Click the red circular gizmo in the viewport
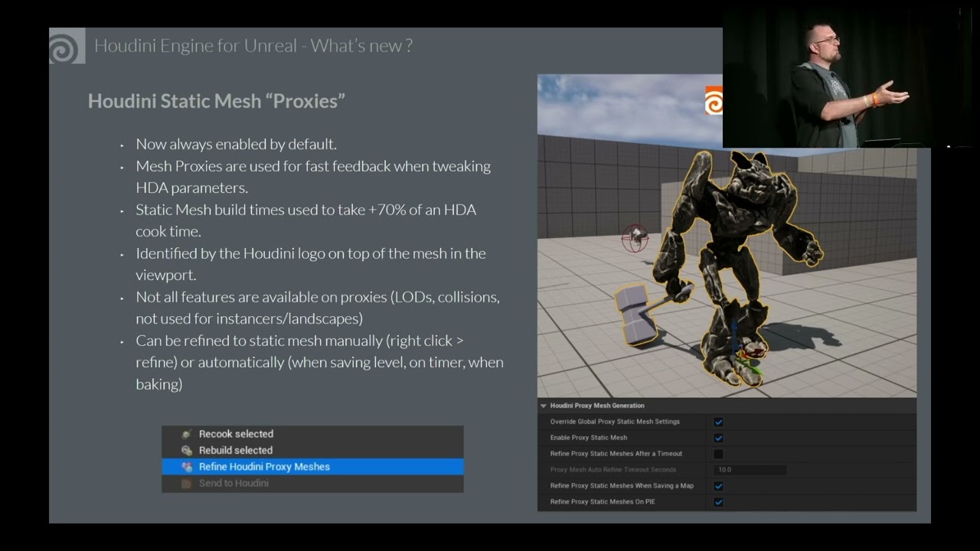Image resolution: width=980 pixels, height=551 pixels. pos(635,238)
